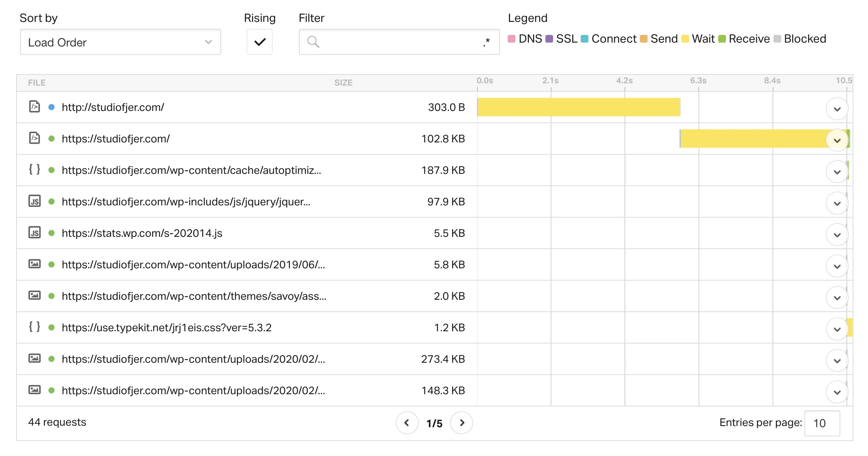Expand details for http://studiofjer.com/ request
Viewport: 868px width, 456px height.
coord(837,109)
